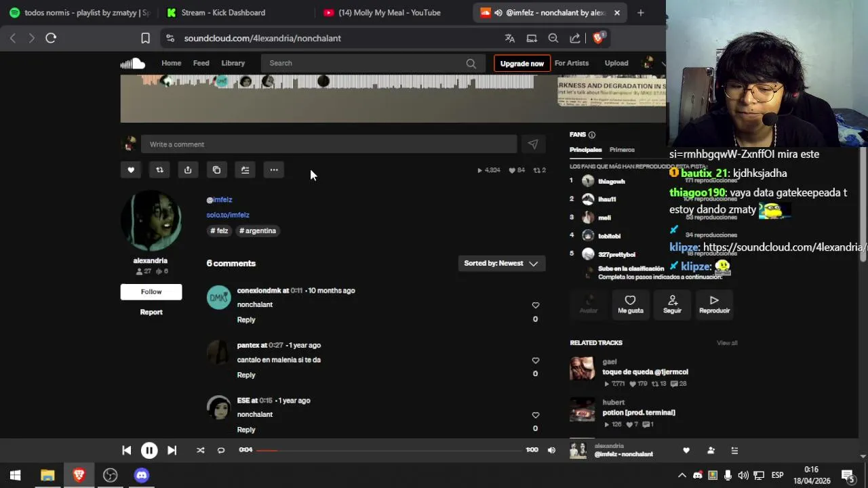Add track to next up queue
868x488 pixels.
(x=245, y=170)
